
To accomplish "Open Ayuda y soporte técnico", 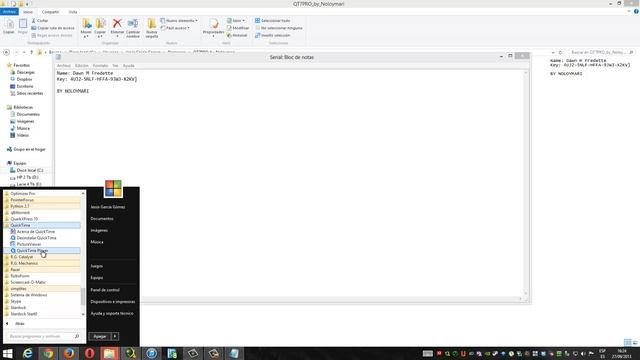I will tap(112, 313).
